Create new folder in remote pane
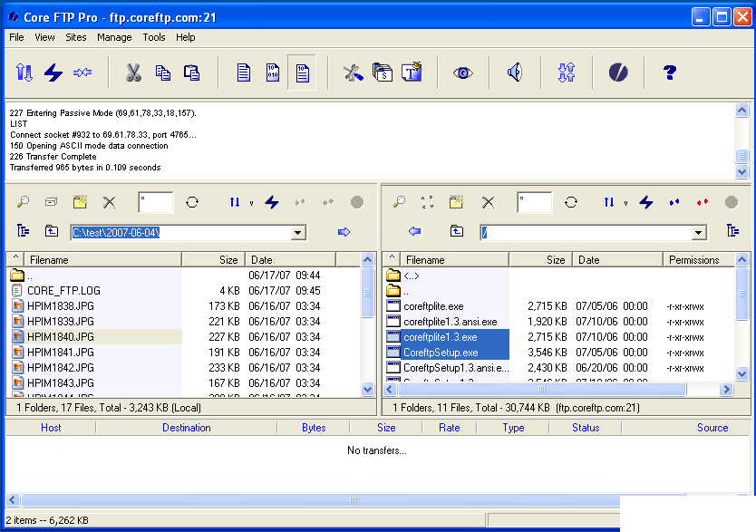 click(x=456, y=202)
